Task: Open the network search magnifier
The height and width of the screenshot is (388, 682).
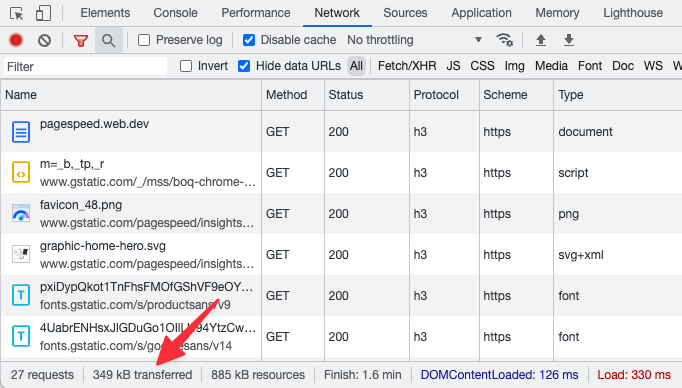Action: click(x=109, y=40)
